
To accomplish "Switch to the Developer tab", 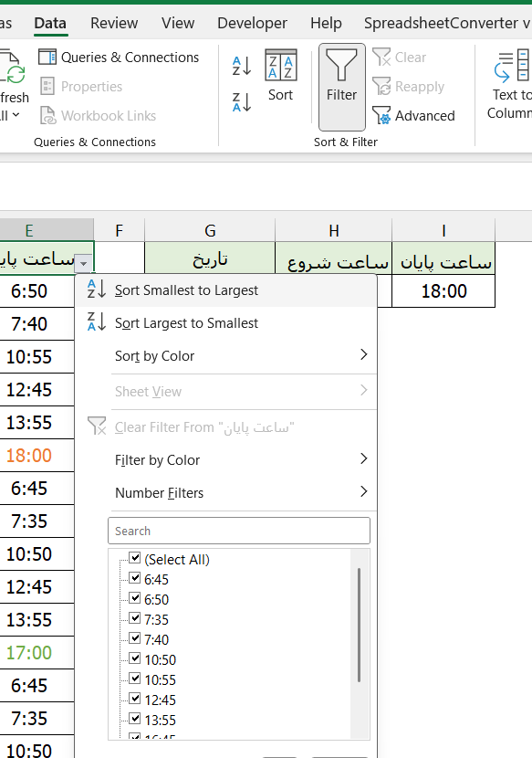I will 252,23.
